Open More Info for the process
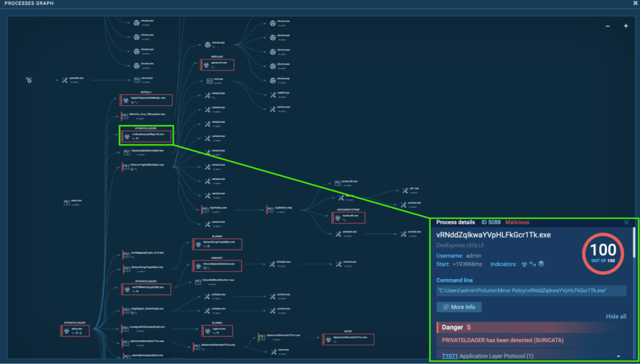The height and width of the screenshot is (364, 640). (459, 307)
